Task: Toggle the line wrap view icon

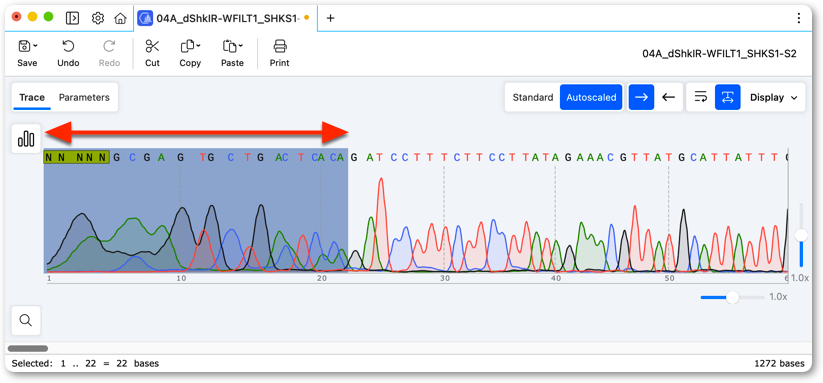Action: [701, 97]
